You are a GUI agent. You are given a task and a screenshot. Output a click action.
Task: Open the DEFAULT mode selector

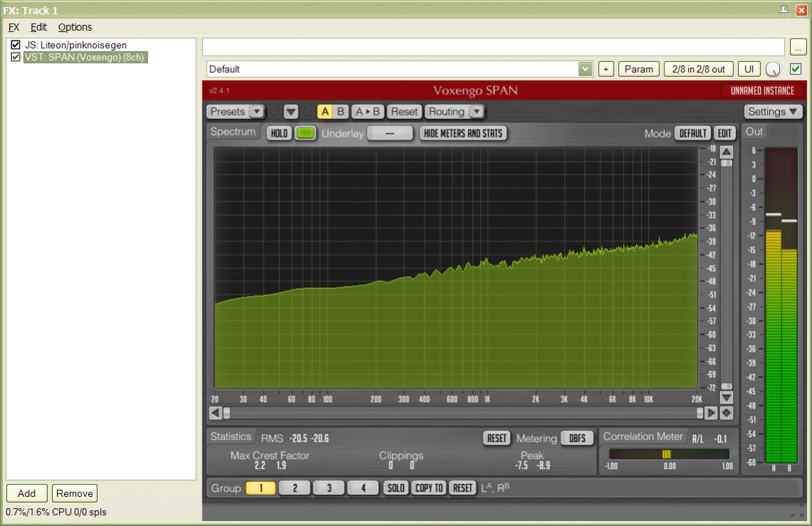(693, 134)
